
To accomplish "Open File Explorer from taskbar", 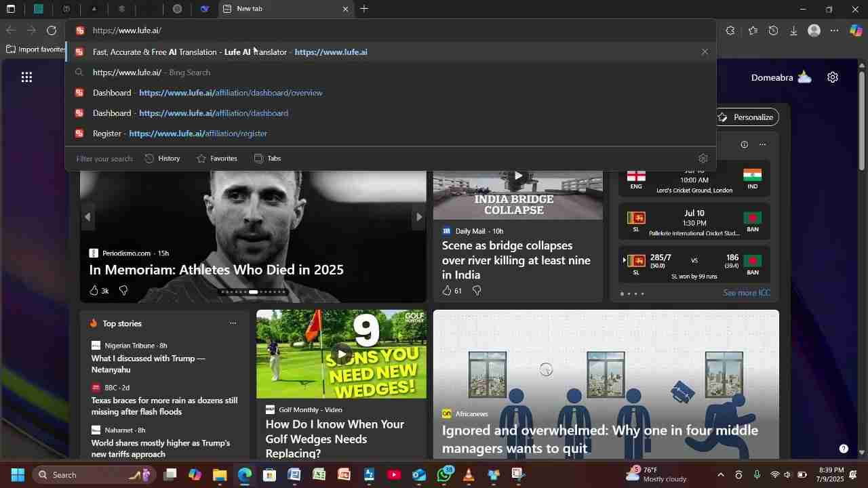I will click(x=220, y=475).
